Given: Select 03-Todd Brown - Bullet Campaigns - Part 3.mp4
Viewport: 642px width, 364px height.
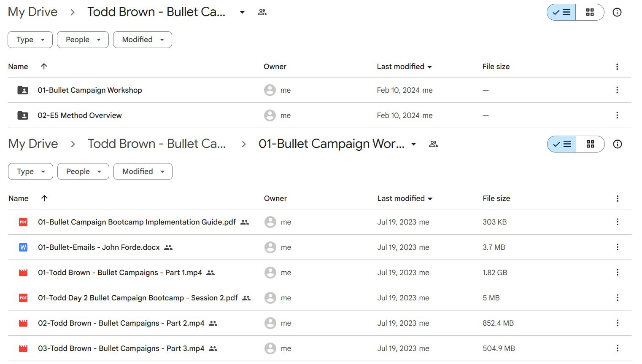Looking at the screenshot, I should tap(121, 348).
